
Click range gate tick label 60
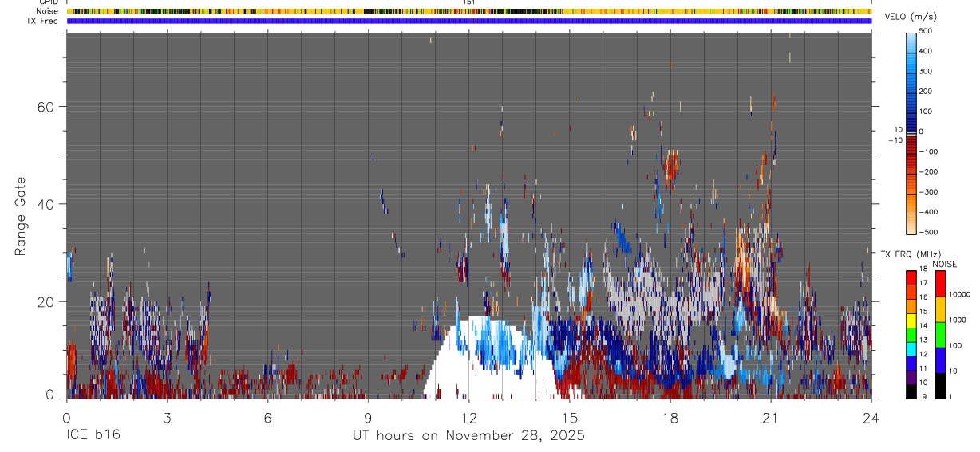tap(46, 107)
